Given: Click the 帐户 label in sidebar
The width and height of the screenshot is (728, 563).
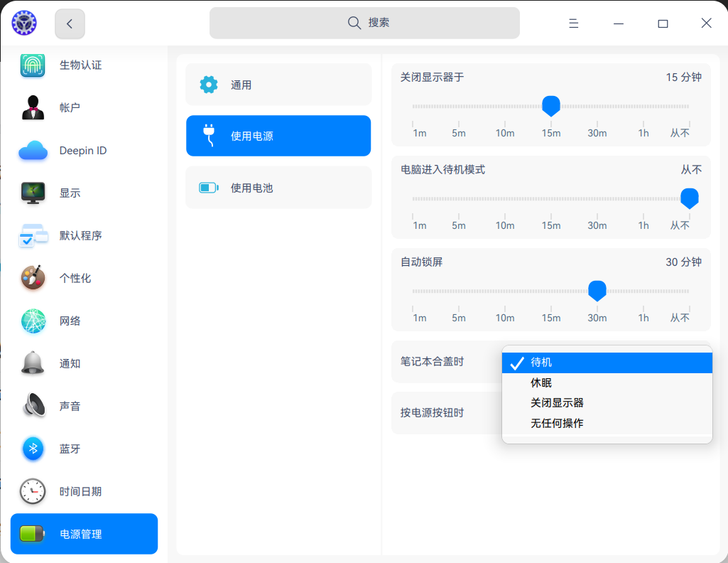Looking at the screenshot, I should (70, 108).
